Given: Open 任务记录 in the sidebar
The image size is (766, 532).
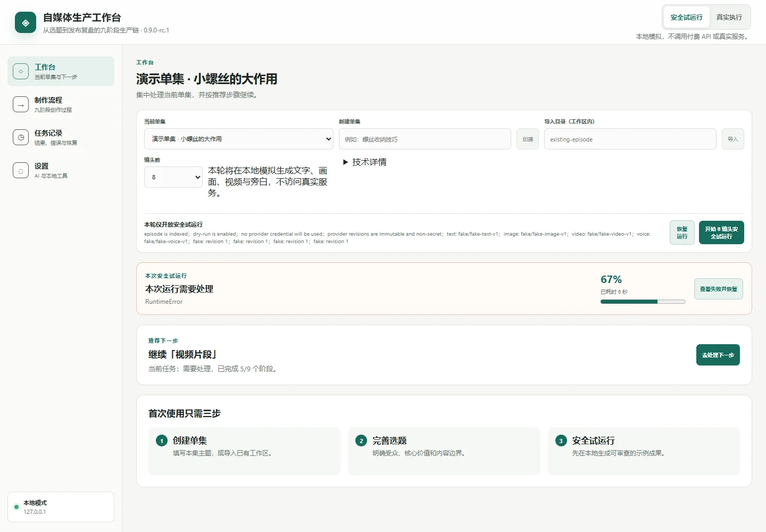Looking at the screenshot, I should tap(61, 137).
